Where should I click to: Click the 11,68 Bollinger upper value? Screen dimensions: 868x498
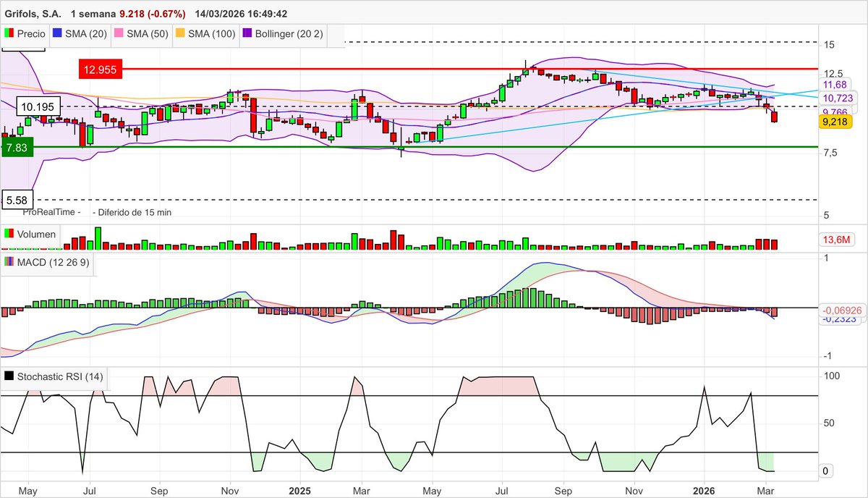coord(835,86)
